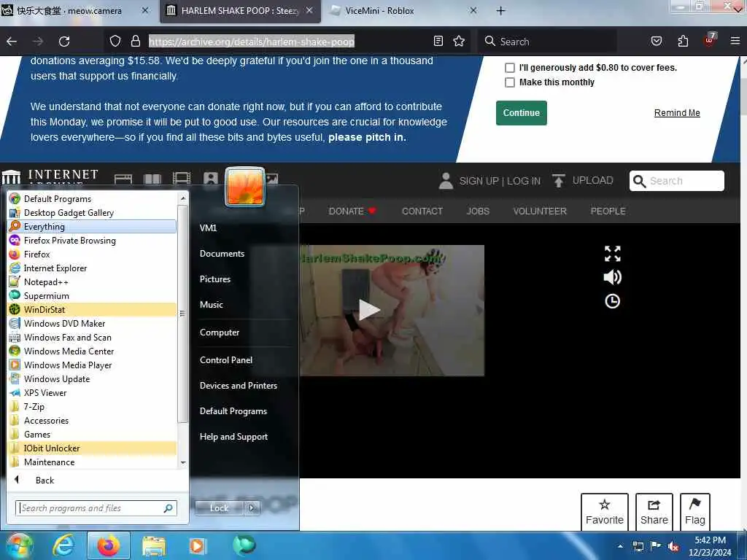Open Windows Media Player in Start menu list

92,365
